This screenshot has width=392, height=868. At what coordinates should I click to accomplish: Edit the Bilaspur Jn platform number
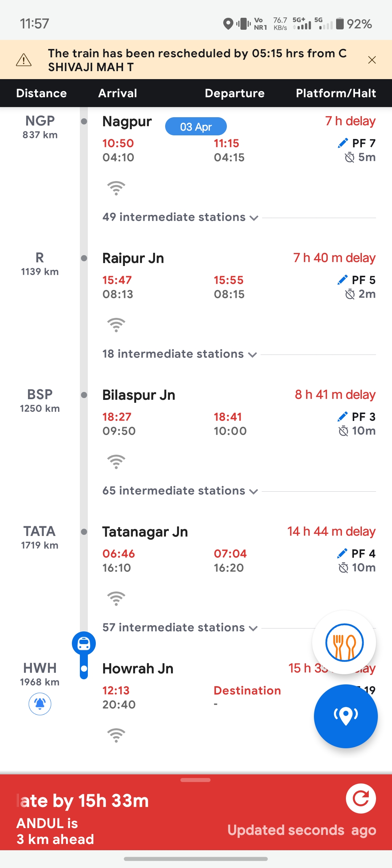click(x=342, y=417)
